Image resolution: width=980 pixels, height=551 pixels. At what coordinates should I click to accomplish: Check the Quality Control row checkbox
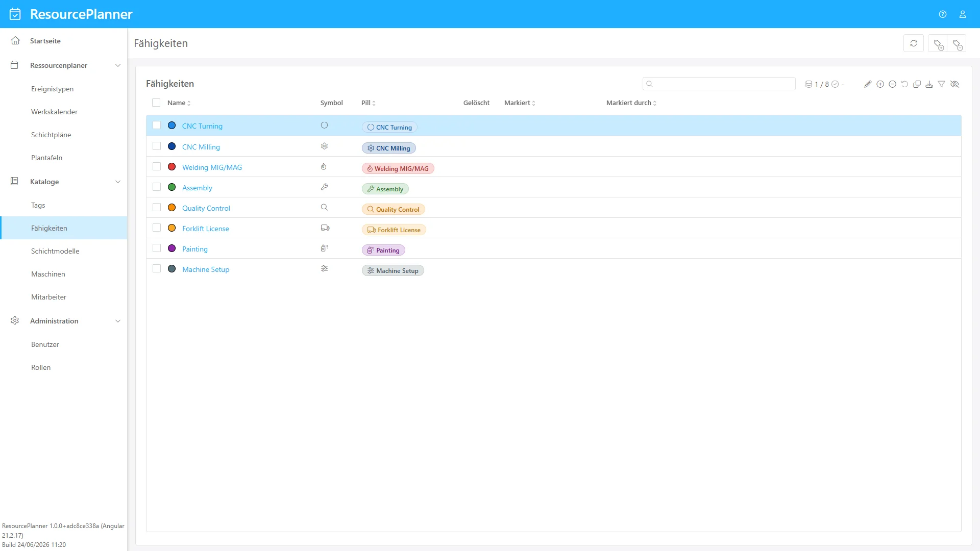[157, 207]
